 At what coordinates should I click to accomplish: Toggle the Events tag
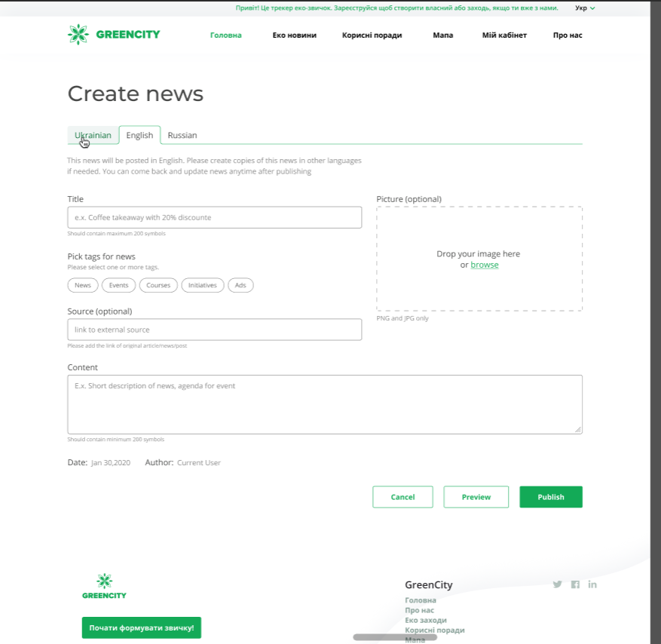pyautogui.click(x=118, y=285)
